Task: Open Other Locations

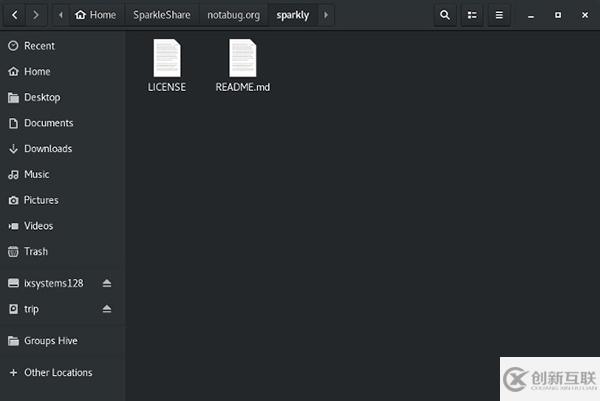Action: 62,372
